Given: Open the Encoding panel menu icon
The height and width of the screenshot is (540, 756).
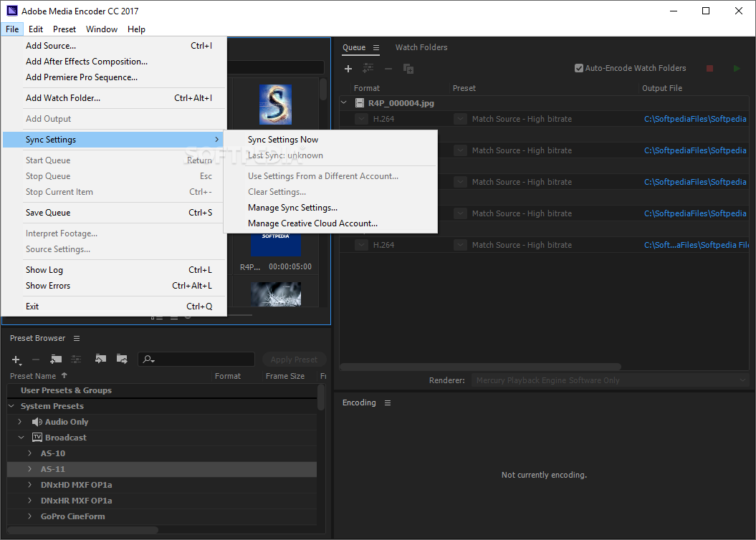Looking at the screenshot, I should coord(388,403).
